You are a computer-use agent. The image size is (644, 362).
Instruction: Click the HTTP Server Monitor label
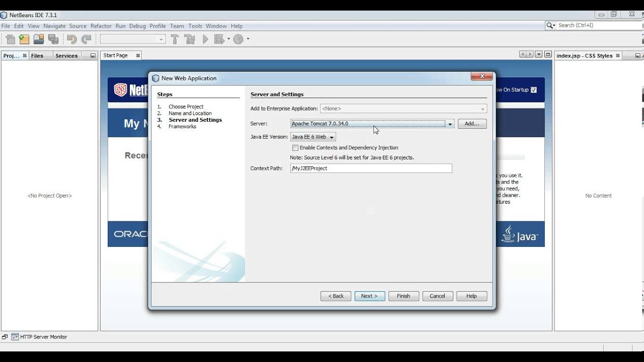(43, 337)
